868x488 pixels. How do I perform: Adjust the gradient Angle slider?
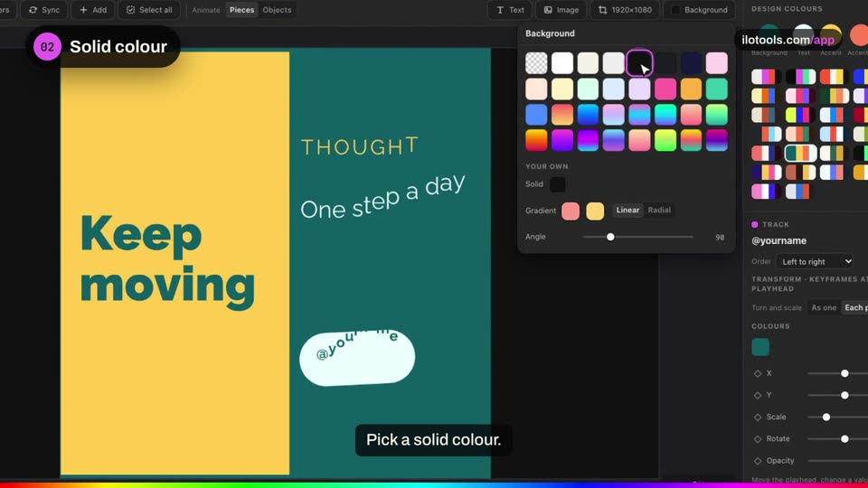pyautogui.click(x=637, y=237)
